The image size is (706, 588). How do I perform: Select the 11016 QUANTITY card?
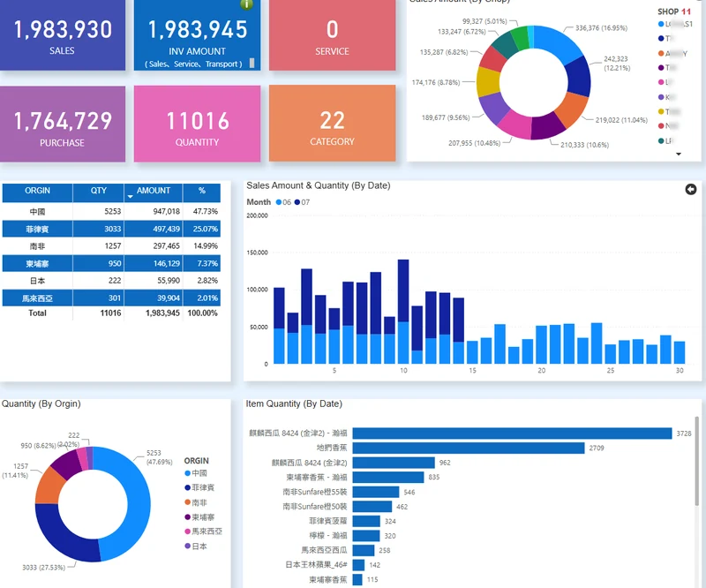tap(197, 124)
